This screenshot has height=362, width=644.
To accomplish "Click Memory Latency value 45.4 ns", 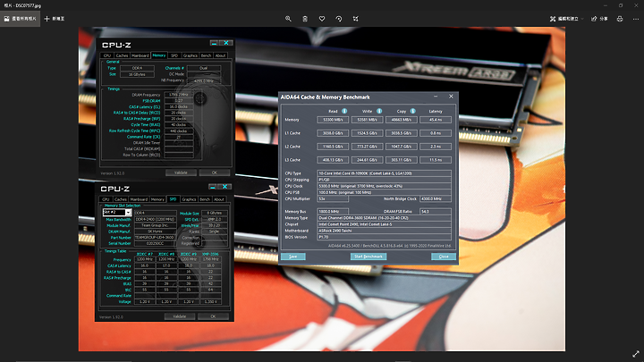I will pyautogui.click(x=436, y=120).
